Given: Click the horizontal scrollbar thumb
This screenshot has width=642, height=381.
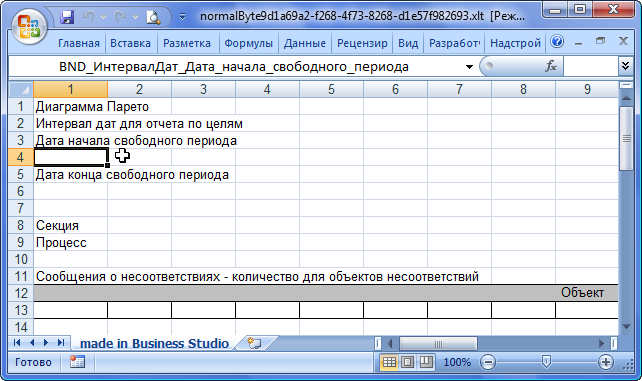Looking at the screenshot, I should coord(438,344).
